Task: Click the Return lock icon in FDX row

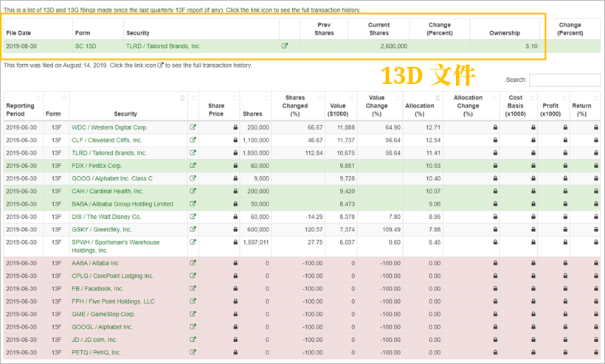Action: [596, 166]
